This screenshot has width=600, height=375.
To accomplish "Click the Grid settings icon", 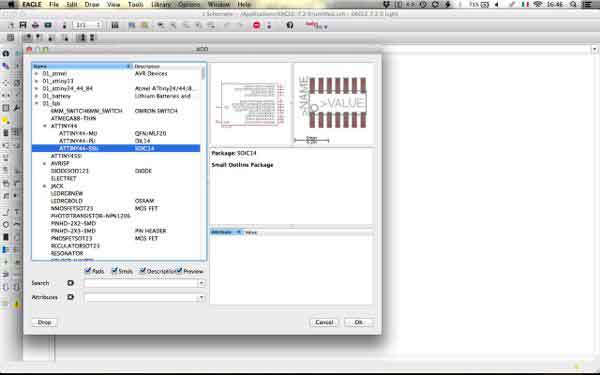I will pos(10,38).
